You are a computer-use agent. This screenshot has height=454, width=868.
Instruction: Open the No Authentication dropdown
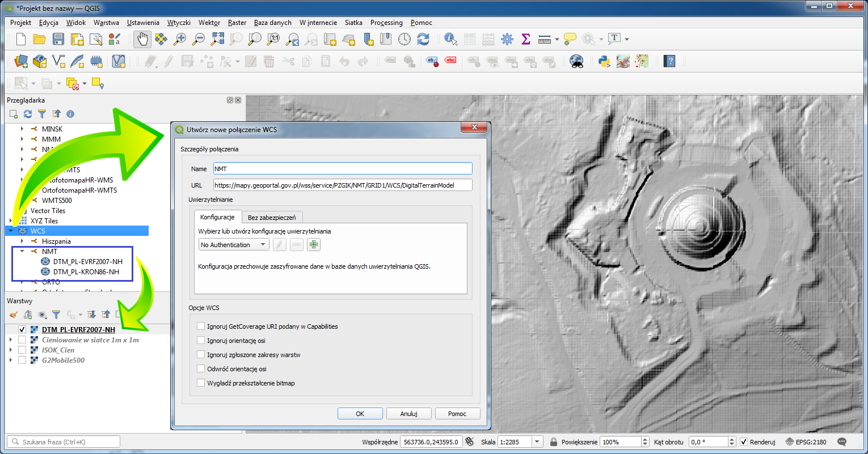click(x=234, y=245)
